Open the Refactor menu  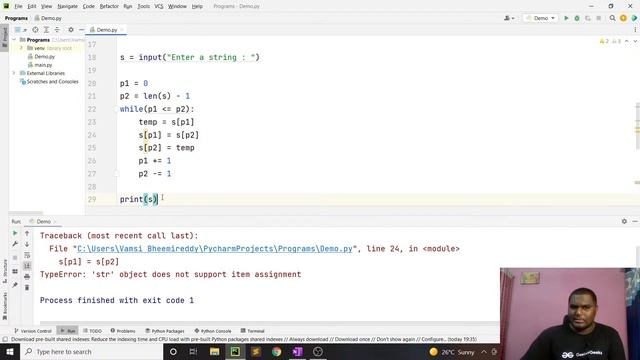(x=109, y=6)
